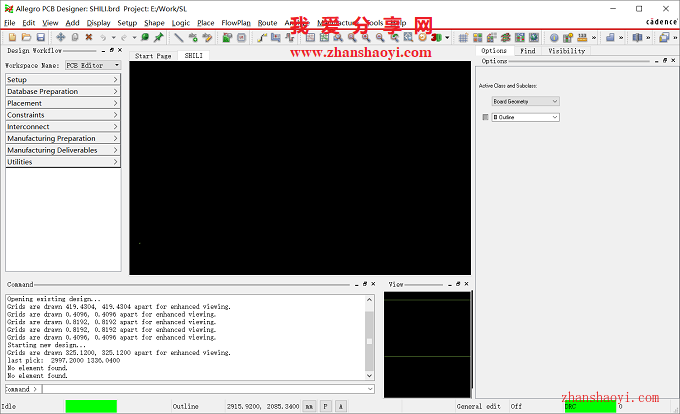Expand the Database Preparation workflow section

[x=63, y=91]
